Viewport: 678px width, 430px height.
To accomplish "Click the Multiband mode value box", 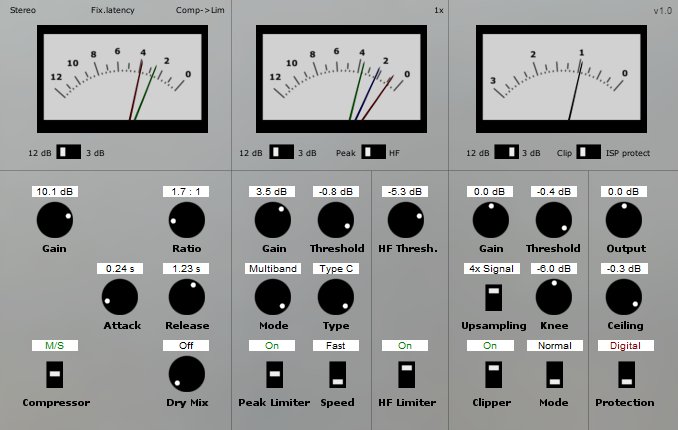I will point(273,269).
